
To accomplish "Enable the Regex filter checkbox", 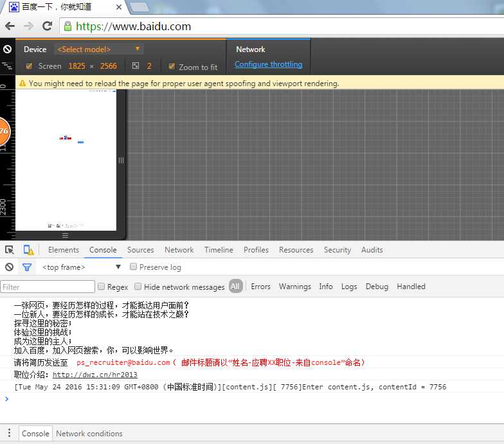I will (102, 287).
